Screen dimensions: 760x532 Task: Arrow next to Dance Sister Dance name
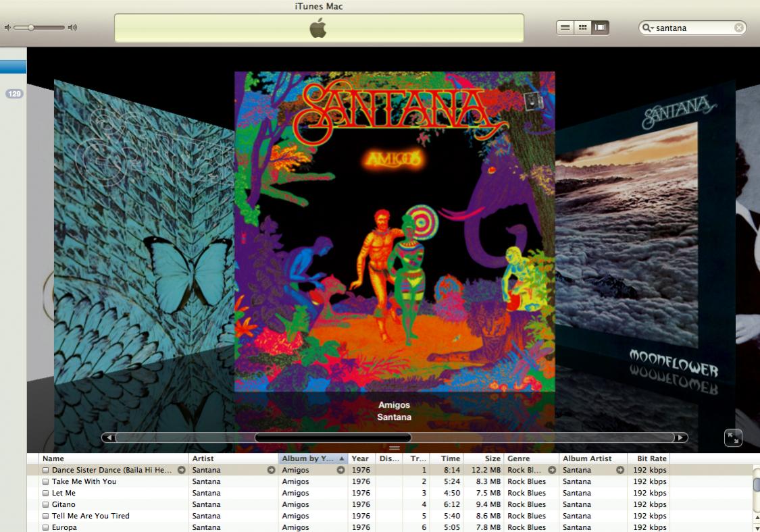click(x=181, y=470)
